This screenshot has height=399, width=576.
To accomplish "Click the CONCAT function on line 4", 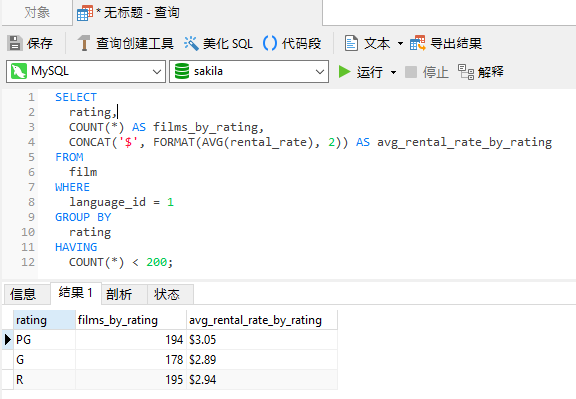I will point(90,142).
